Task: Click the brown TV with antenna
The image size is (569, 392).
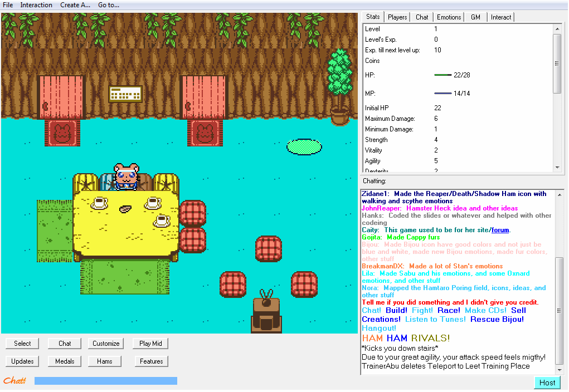Action: pyautogui.click(x=266, y=315)
